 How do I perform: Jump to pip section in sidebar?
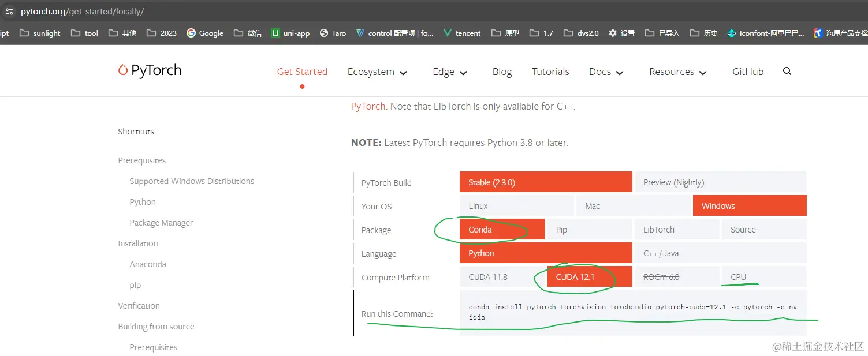coord(135,285)
